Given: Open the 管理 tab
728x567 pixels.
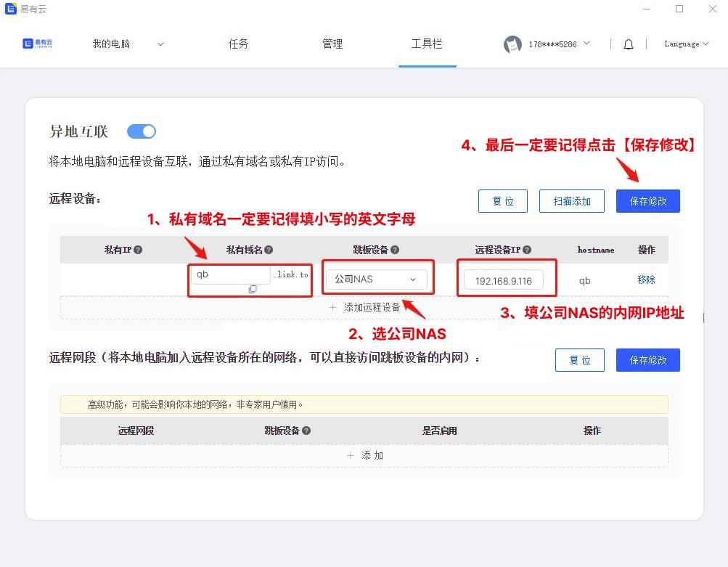Looking at the screenshot, I should pos(332,44).
